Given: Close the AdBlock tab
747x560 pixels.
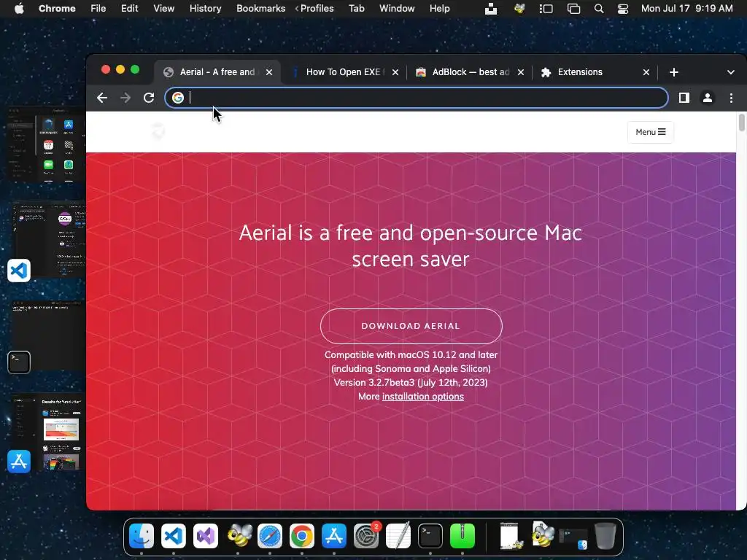Looking at the screenshot, I should [521, 72].
